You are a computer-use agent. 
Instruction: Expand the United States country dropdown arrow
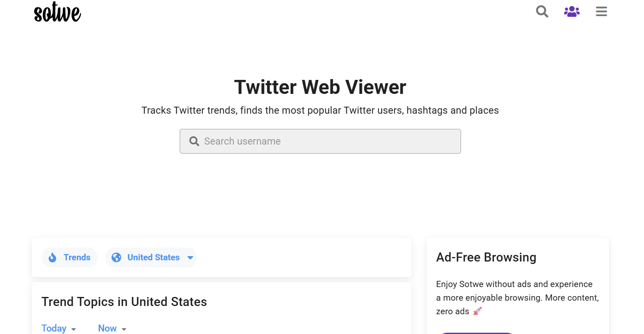(x=190, y=258)
